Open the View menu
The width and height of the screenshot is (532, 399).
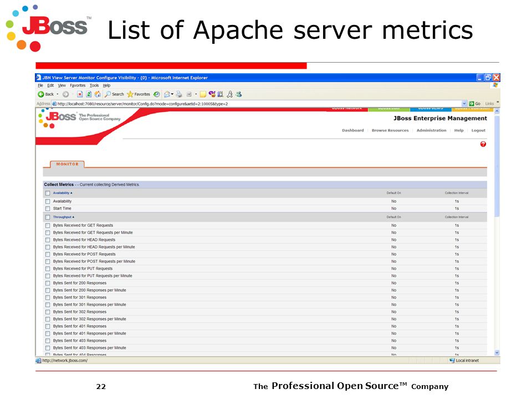(62, 85)
